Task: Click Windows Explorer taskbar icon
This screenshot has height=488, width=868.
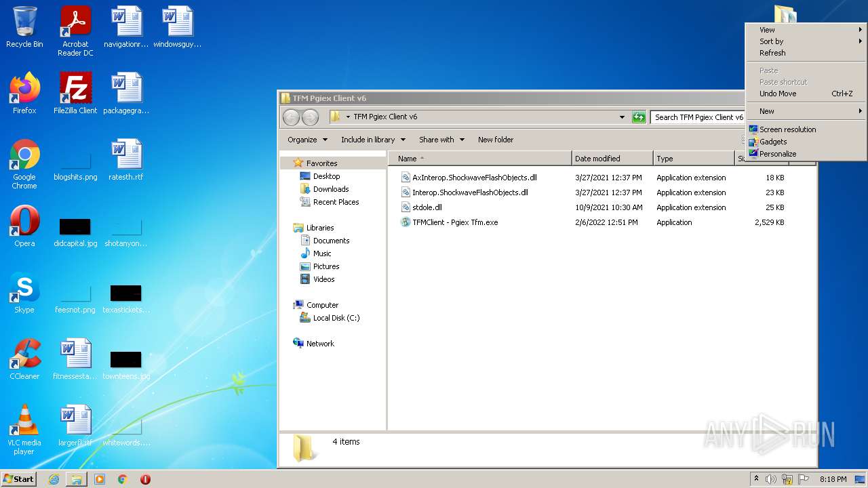Action: (77, 479)
